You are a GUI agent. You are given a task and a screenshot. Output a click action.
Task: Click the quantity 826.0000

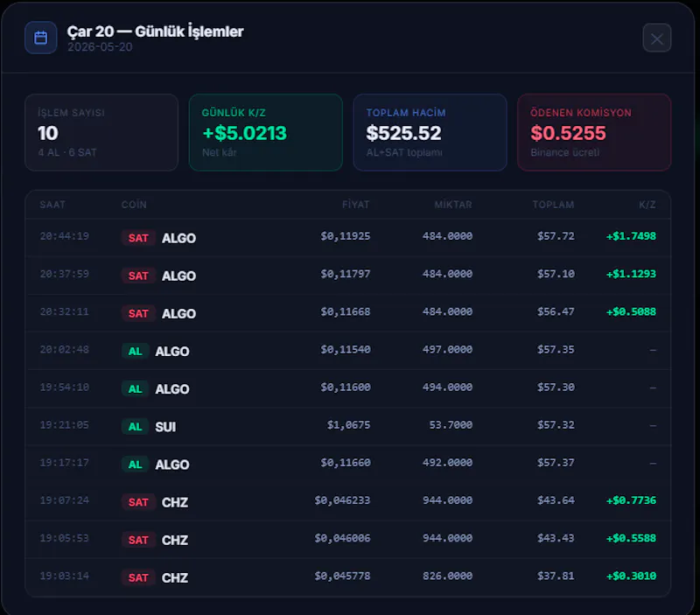coord(447,576)
